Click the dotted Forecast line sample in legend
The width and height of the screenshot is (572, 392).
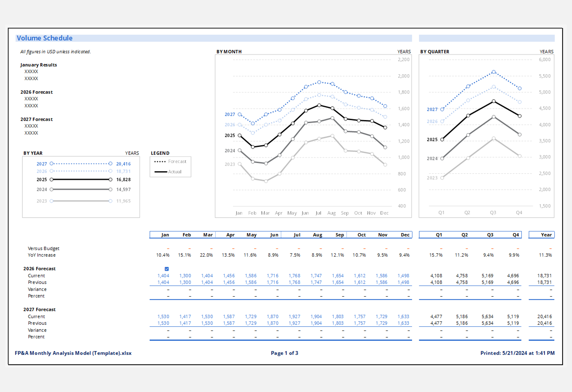(160, 162)
